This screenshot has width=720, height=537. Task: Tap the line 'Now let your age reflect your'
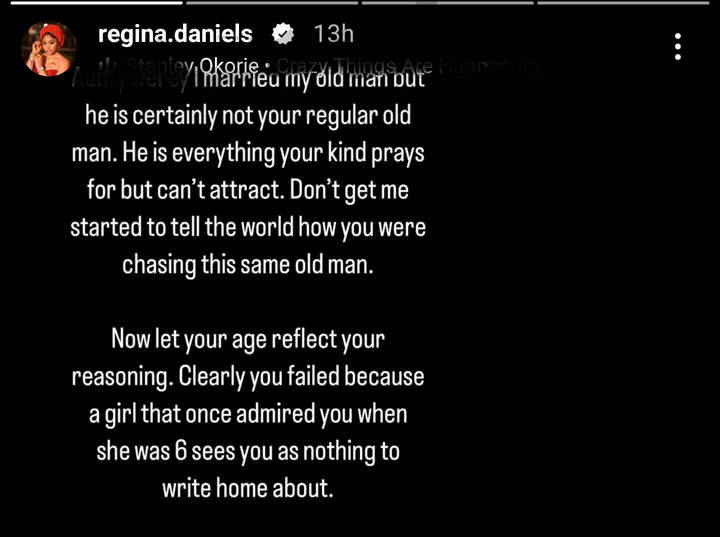pos(248,340)
